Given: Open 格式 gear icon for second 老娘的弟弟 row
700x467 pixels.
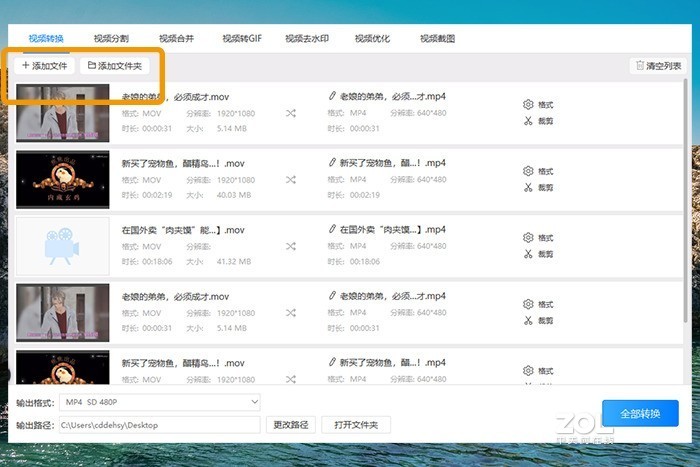Looking at the screenshot, I should [528, 304].
